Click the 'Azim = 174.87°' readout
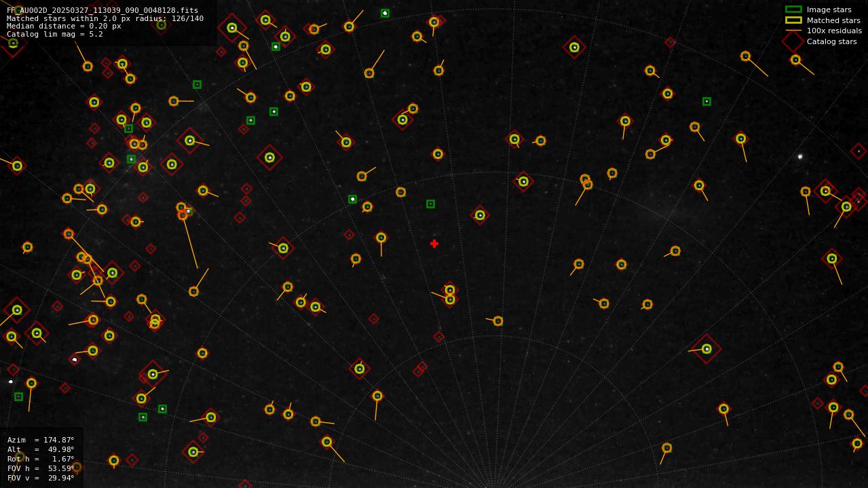 coord(41,440)
